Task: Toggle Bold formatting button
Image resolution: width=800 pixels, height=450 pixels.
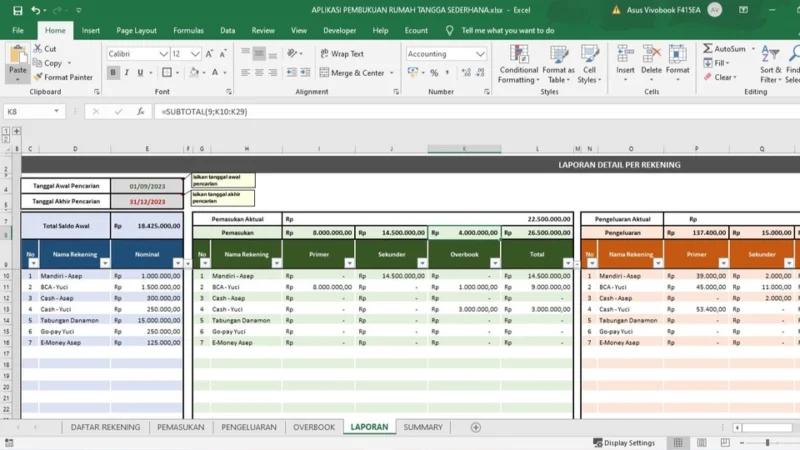Action: coord(113,72)
